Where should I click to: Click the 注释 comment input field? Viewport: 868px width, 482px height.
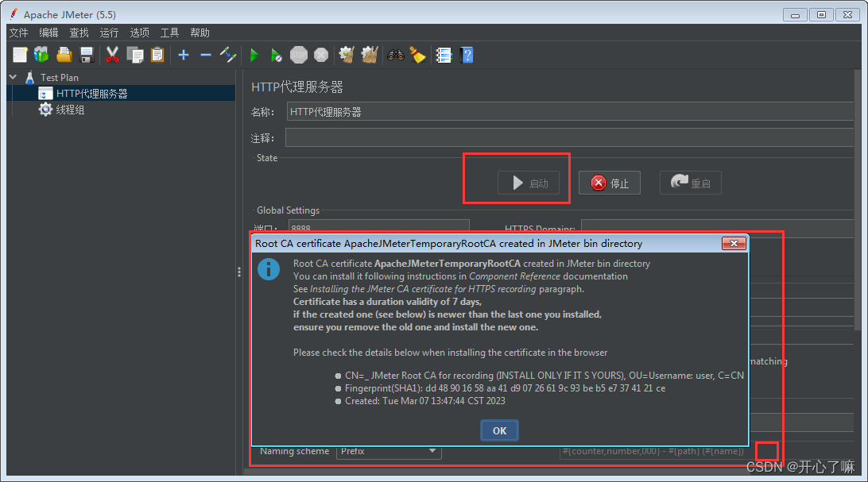coord(570,137)
